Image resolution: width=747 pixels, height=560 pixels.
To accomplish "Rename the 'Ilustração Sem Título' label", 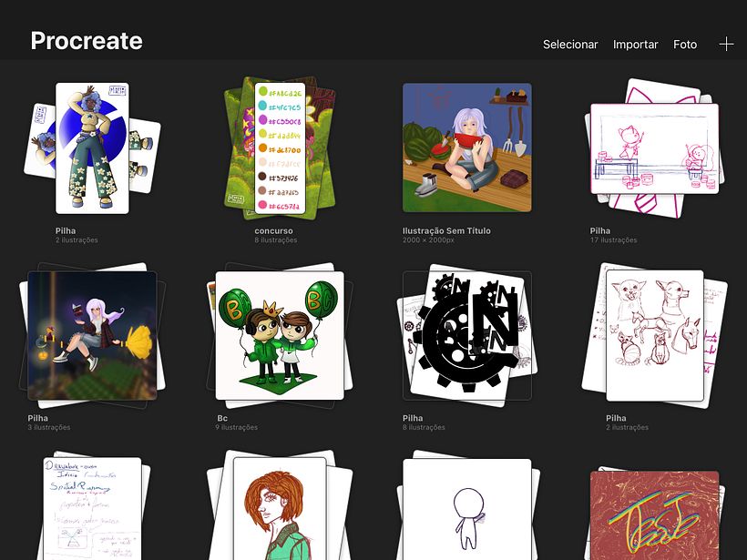I will tap(446, 231).
